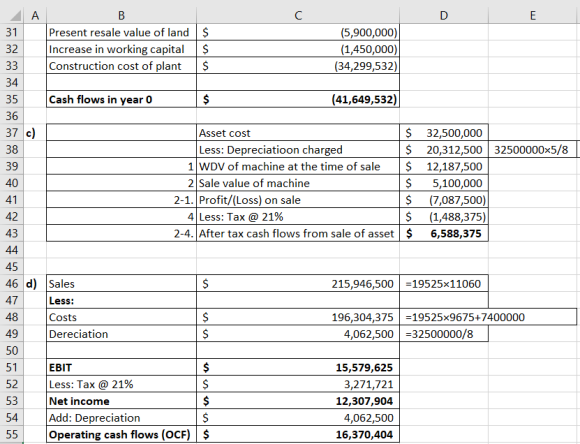
Task: Click 'Increase in working capital' cell
Action: pyautogui.click(x=121, y=49)
